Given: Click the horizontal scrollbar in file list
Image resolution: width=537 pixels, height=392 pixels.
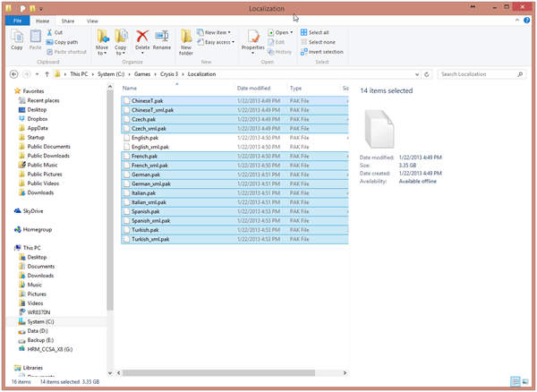Looking at the screenshot, I should [x=218, y=372].
